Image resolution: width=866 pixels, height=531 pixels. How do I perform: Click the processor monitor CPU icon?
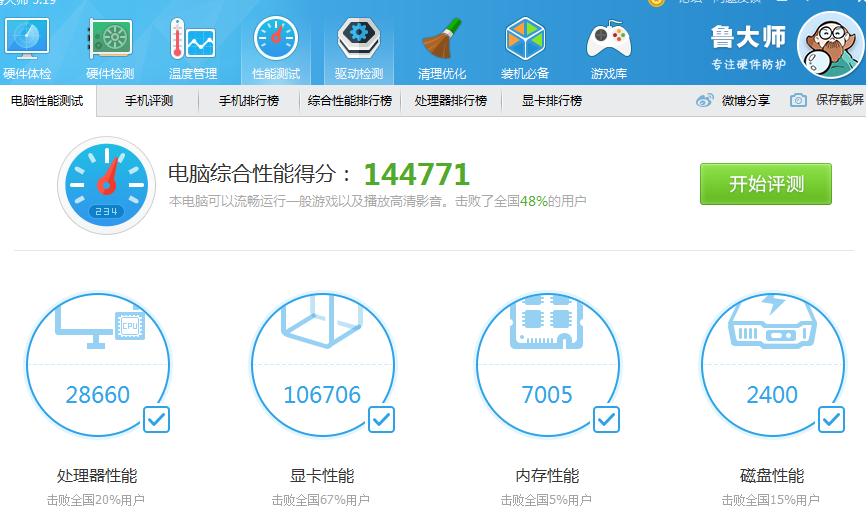99,327
